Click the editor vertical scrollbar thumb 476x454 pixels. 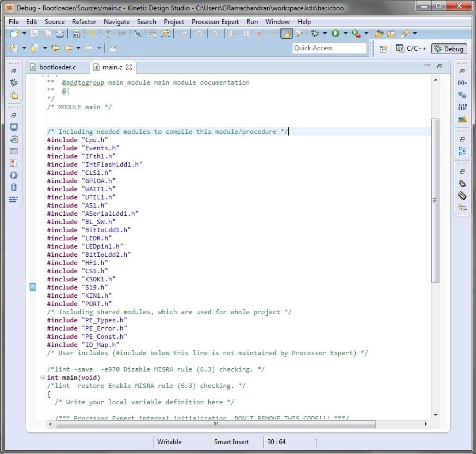coord(436,201)
